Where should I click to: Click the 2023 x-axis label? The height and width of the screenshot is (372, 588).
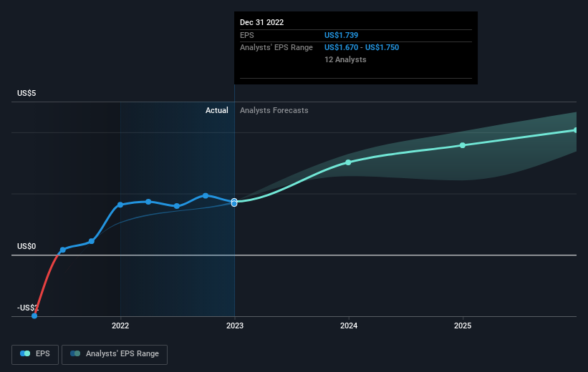click(235, 325)
